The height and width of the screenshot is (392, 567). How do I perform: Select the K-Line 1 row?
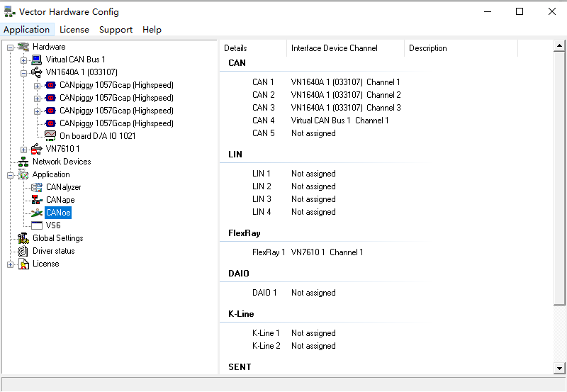click(x=294, y=333)
